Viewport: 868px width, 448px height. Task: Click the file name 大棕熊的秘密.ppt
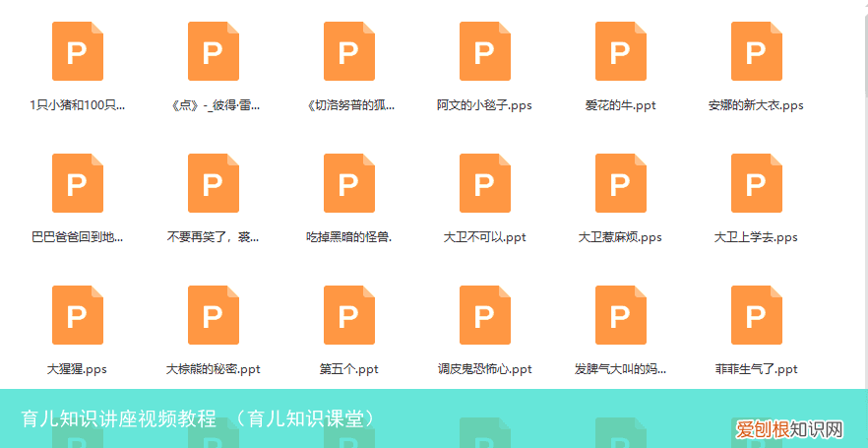214,369
